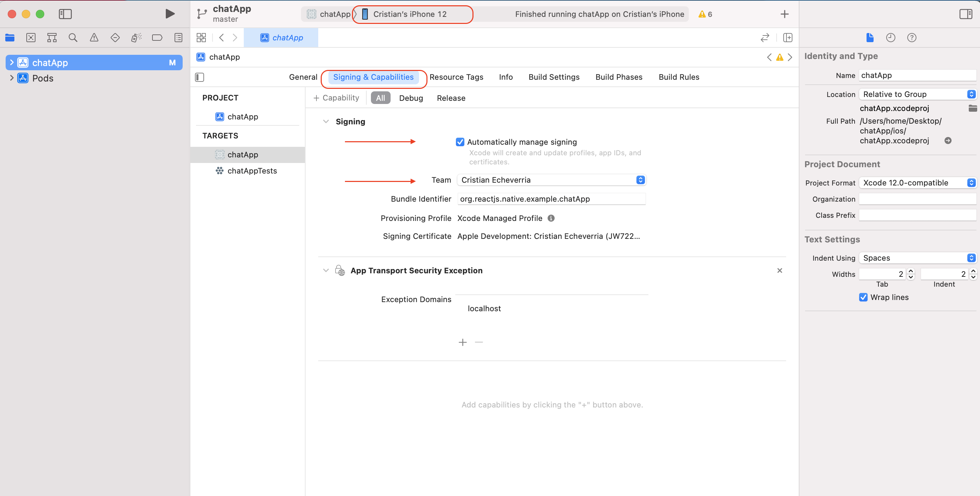The width and height of the screenshot is (980, 496).
Task: Click the plus Library button in toolbar
Action: [x=784, y=14]
